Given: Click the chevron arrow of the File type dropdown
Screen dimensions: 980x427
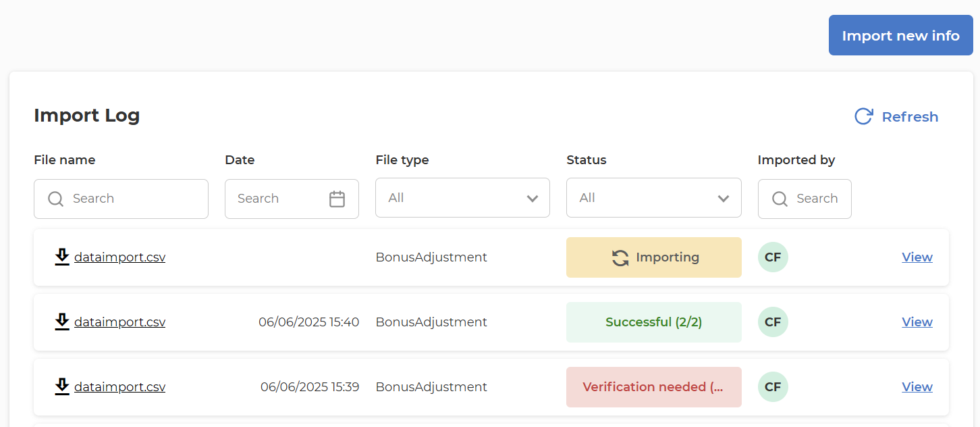Looking at the screenshot, I should (533, 199).
